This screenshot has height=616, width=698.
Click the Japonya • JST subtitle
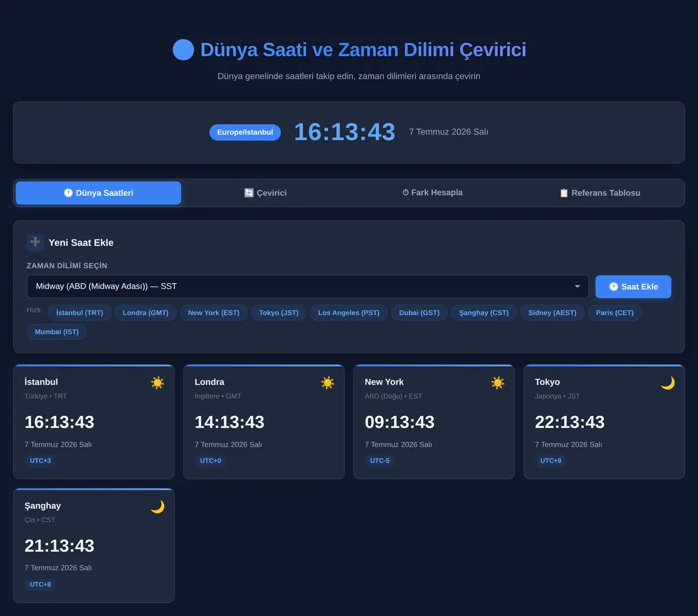point(557,396)
